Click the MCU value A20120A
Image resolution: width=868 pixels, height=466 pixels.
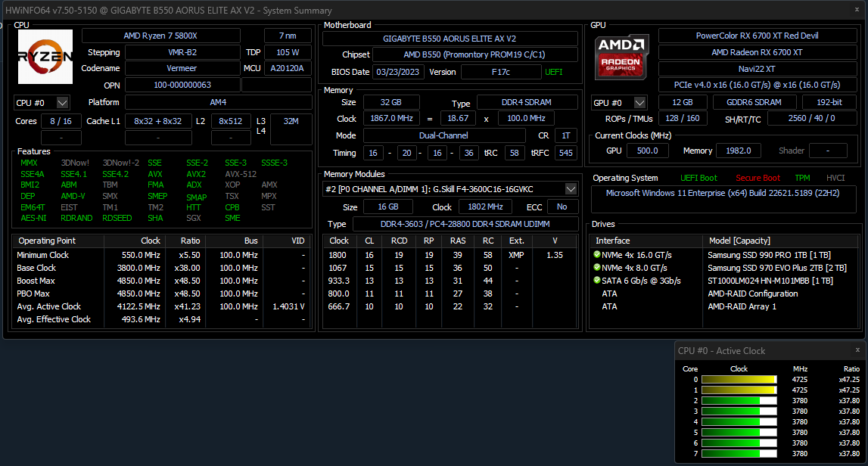tap(288, 68)
